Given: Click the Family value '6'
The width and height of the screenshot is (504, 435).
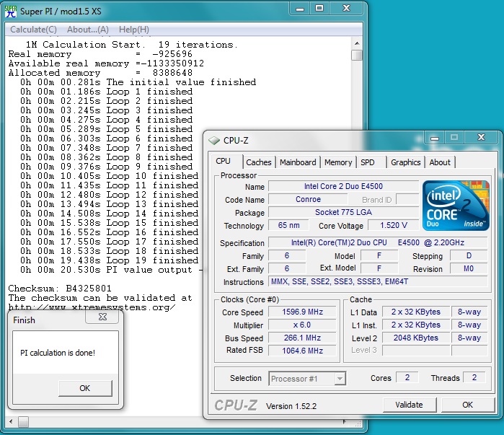Looking at the screenshot, I should point(287,255).
